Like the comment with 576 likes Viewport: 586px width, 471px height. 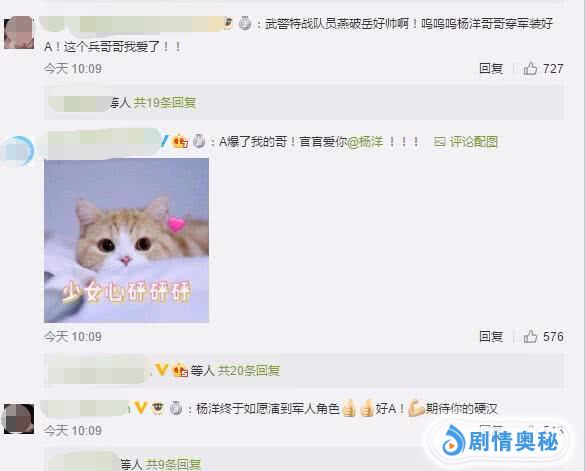click(x=530, y=336)
